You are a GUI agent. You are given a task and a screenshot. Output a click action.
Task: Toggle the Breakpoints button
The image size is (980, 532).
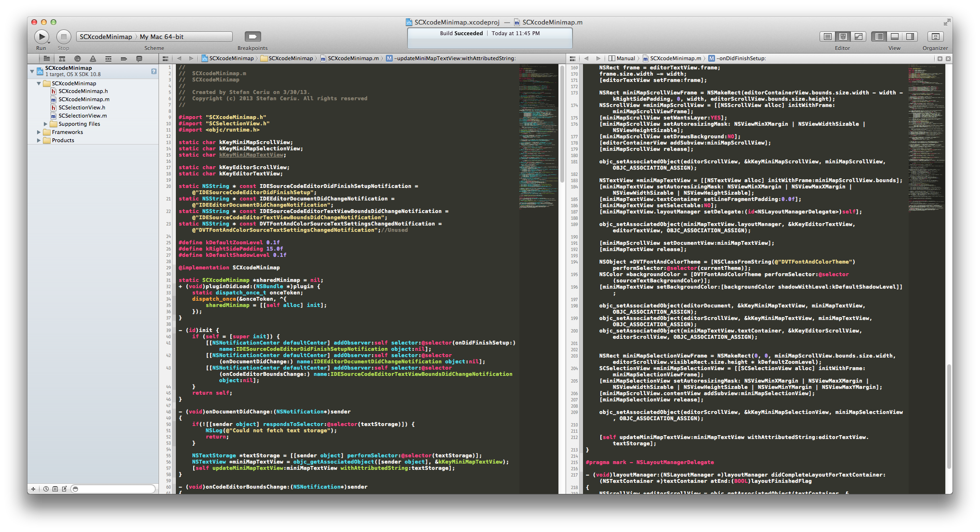click(x=252, y=37)
